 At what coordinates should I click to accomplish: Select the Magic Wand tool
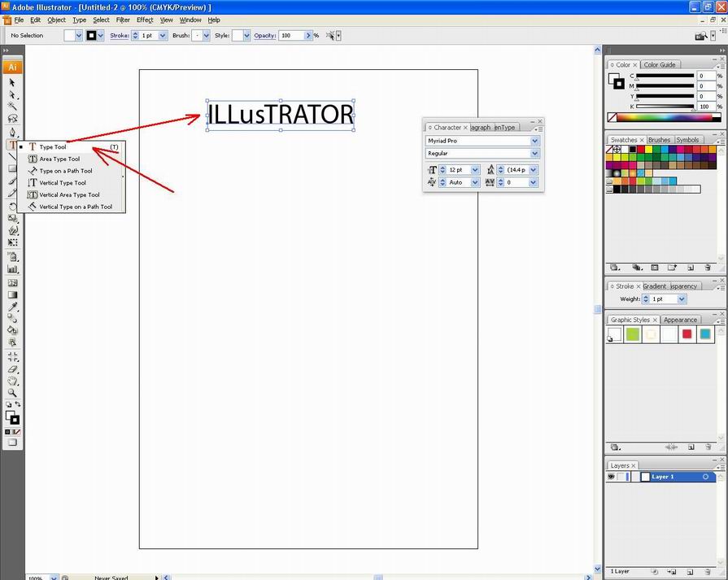tap(12, 107)
